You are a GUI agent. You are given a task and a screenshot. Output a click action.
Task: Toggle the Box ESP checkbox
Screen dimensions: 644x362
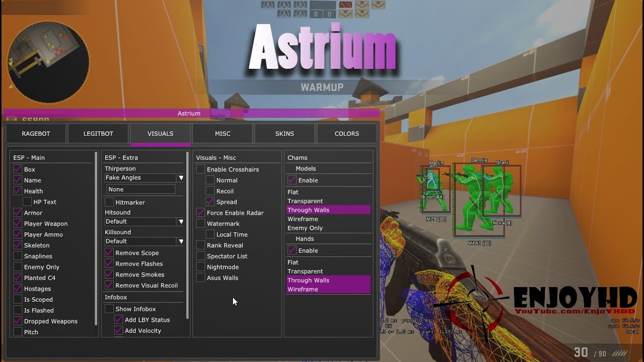click(x=18, y=169)
